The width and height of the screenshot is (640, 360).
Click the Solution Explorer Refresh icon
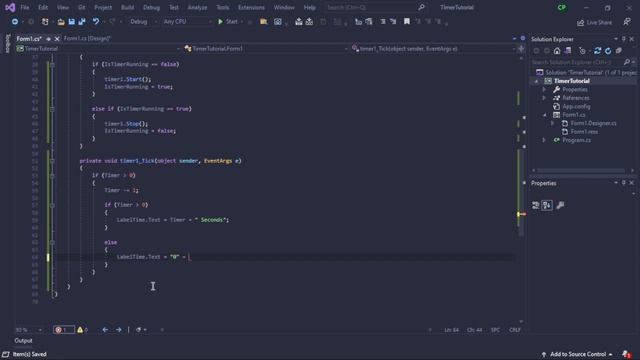(x=608, y=51)
